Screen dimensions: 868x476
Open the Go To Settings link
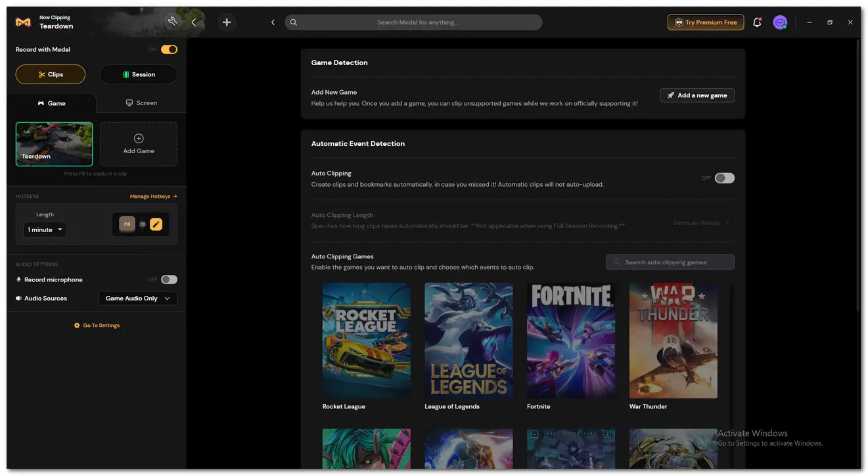pos(97,325)
